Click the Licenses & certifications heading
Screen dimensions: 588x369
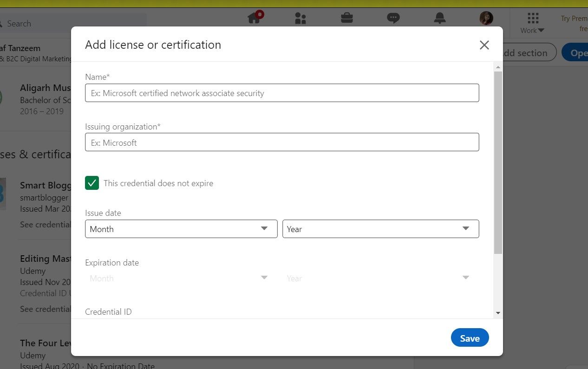point(35,154)
